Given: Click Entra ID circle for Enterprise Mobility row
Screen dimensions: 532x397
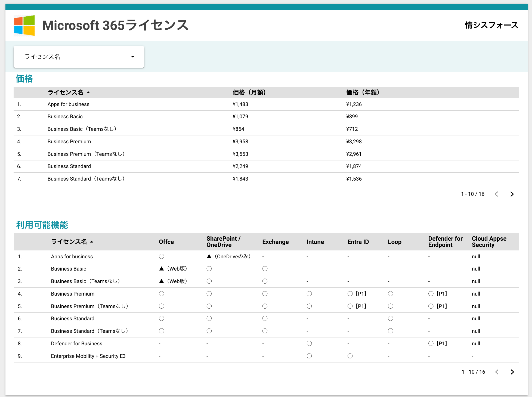Looking at the screenshot, I should [x=350, y=356].
